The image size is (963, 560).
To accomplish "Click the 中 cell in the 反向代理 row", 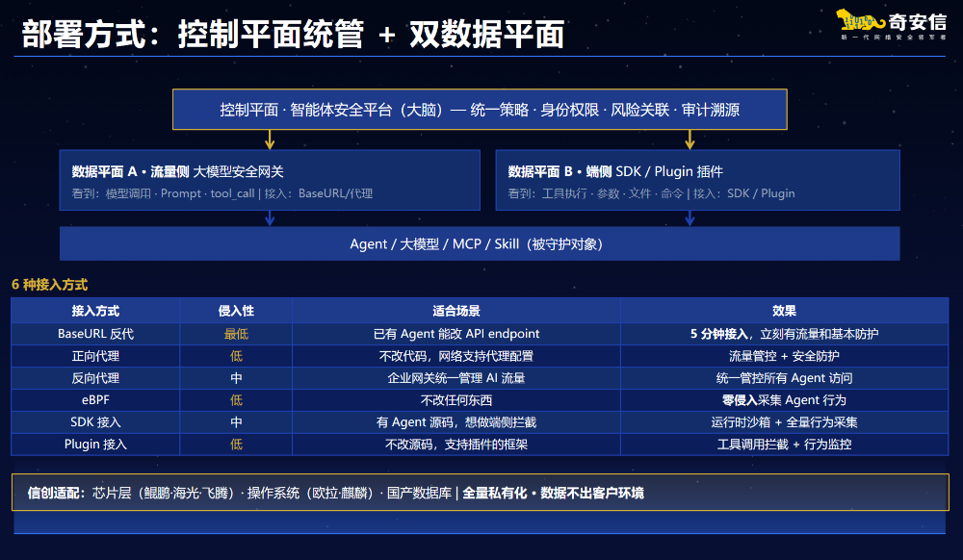I will tap(236, 378).
